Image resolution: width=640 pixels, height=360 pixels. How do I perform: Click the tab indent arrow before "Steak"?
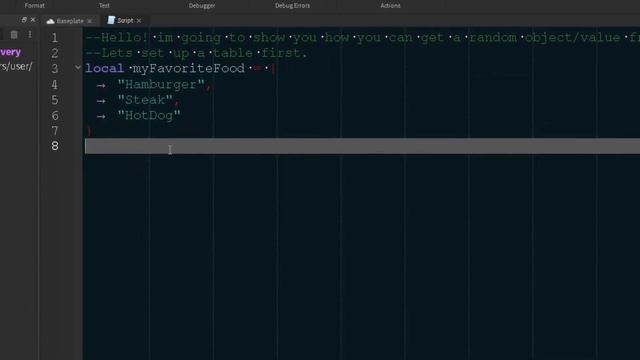pyautogui.click(x=101, y=101)
